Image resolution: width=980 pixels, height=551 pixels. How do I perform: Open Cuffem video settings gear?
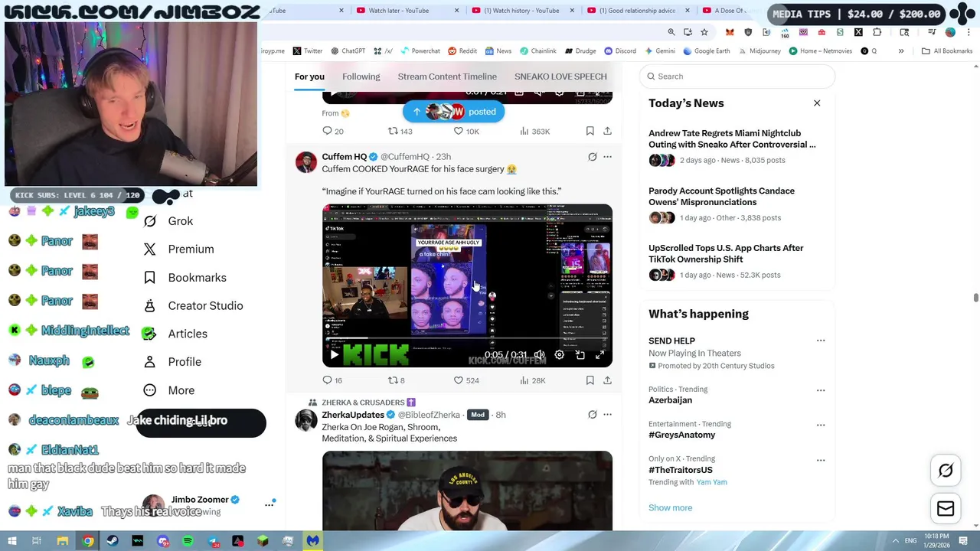[x=560, y=355]
